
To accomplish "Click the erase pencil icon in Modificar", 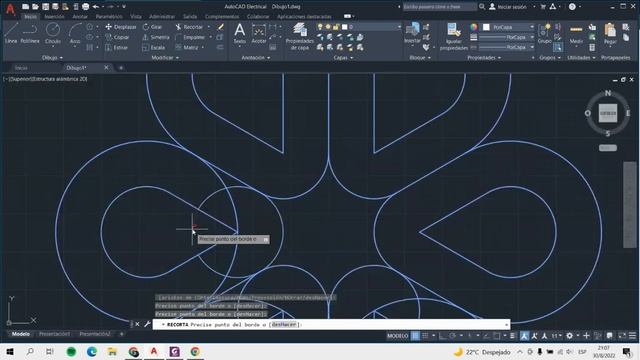I will coord(220,27).
